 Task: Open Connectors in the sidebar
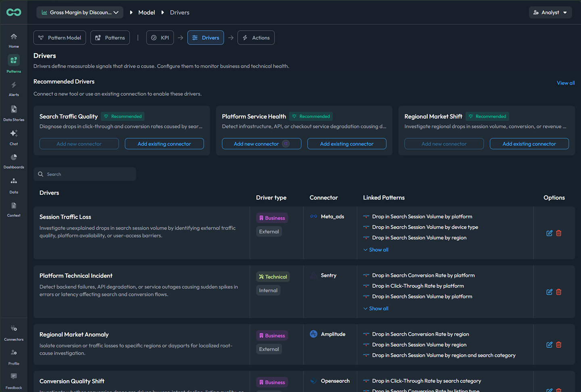[x=14, y=334]
